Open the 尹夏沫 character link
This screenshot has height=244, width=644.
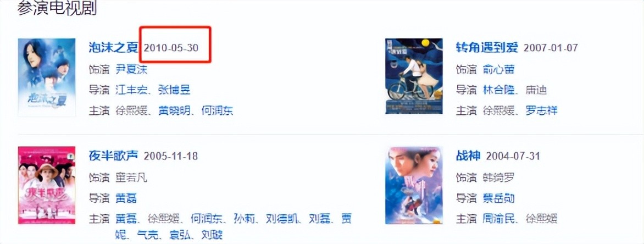[131, 69]
